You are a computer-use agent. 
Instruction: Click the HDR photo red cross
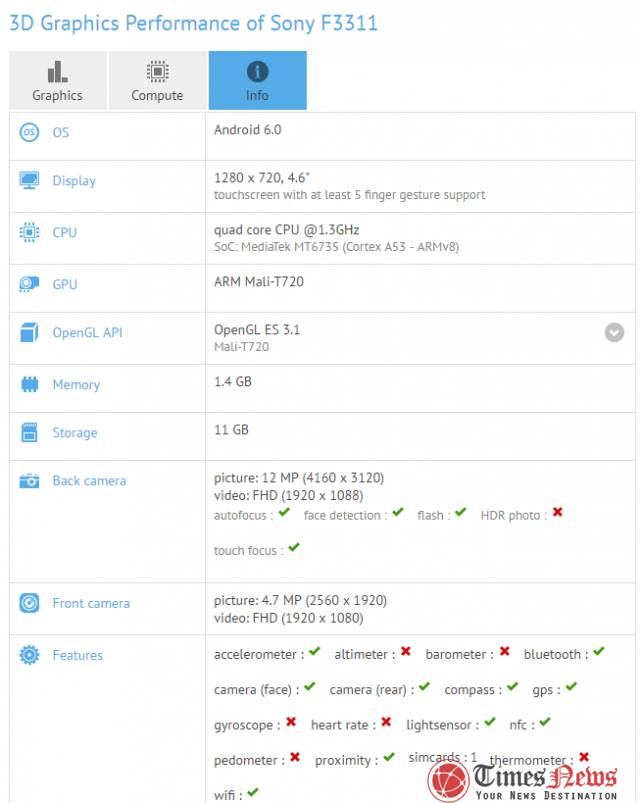point(557,513)
